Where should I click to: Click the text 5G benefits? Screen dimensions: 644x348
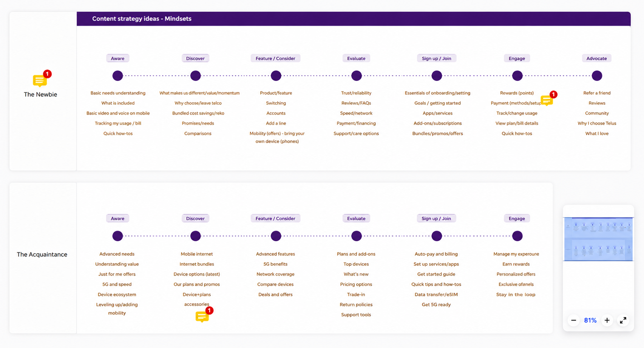275,264
